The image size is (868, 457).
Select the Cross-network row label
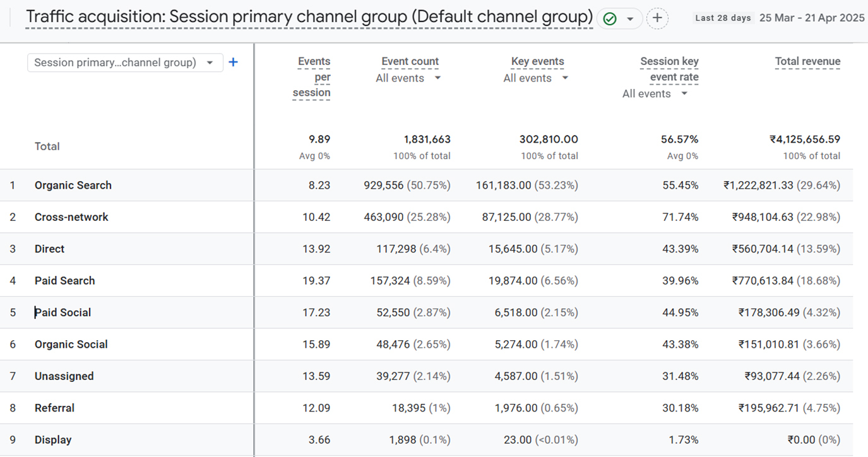click(71, 217)
